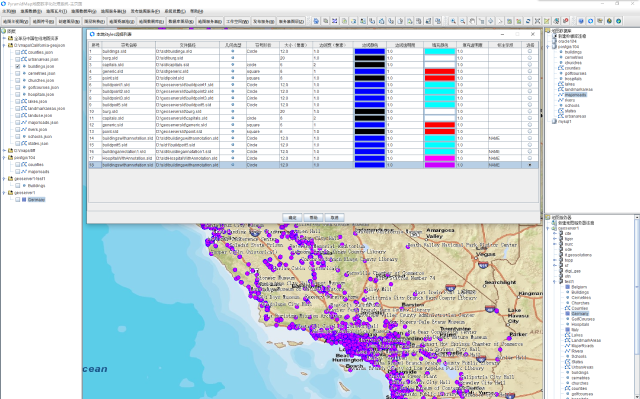Check the majorroads checkbox under postgis104
Viewport: 640px width, 399px height.
[x=18, y=171]
